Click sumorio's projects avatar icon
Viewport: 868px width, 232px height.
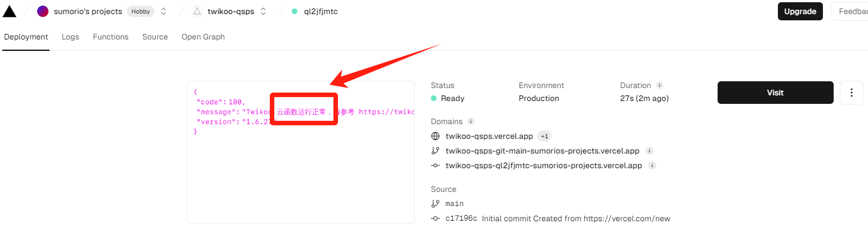[x=43, y=11]
